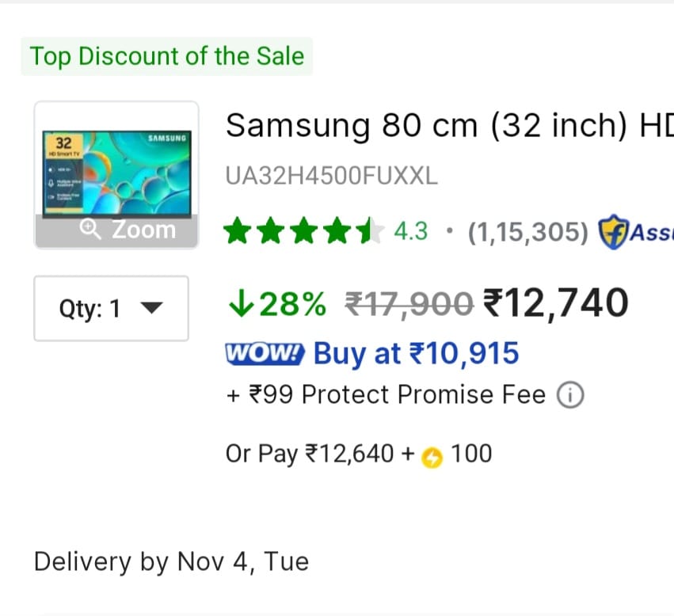
Task: Click the Top Discount of the Sale banner
Action: (x=166, y=56)
